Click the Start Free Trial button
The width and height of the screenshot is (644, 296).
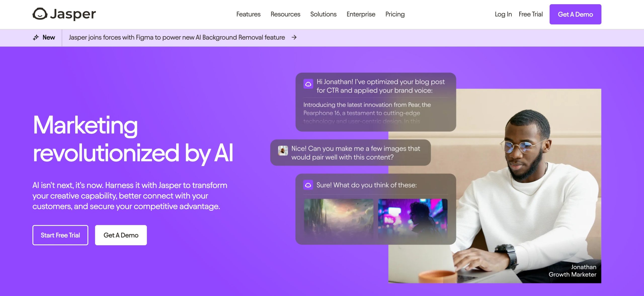[x=60, y=235]
